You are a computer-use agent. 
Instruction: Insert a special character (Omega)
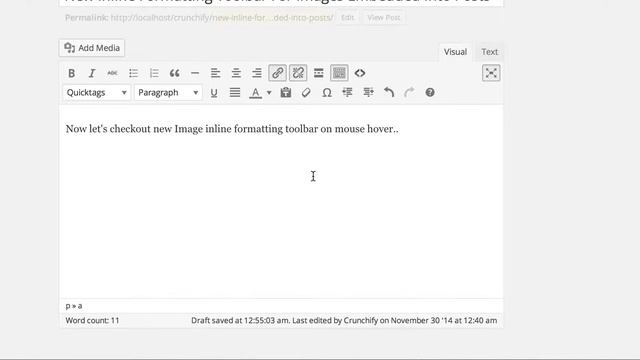[327, 93]
